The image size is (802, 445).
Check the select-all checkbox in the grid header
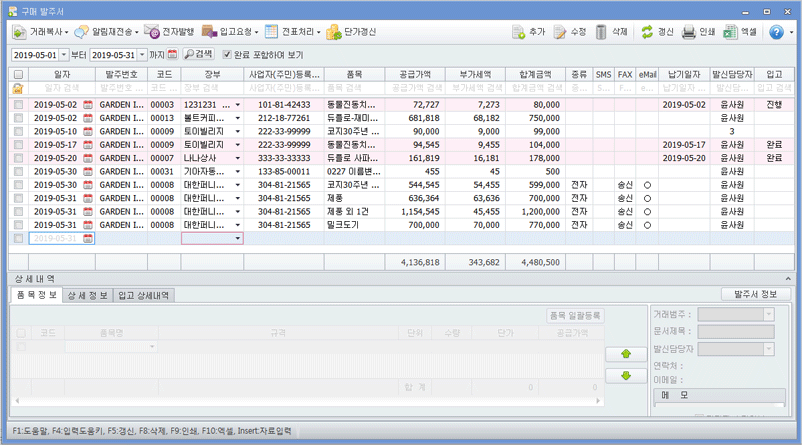coord(18,74)
